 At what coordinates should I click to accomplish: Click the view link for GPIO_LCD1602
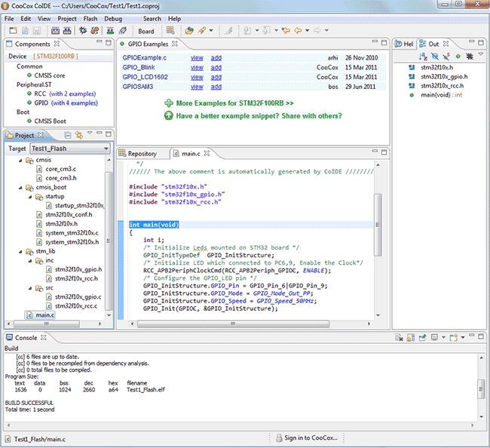(197, 77)
